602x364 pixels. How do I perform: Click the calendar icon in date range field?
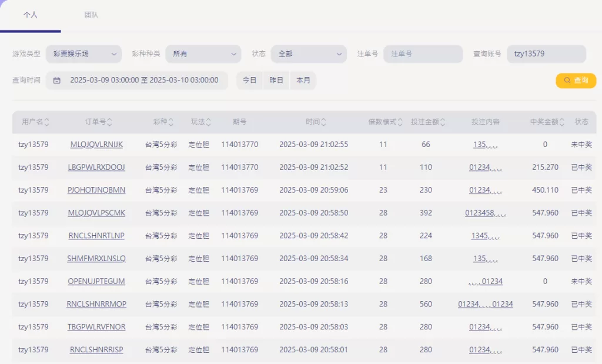point(57,80)
